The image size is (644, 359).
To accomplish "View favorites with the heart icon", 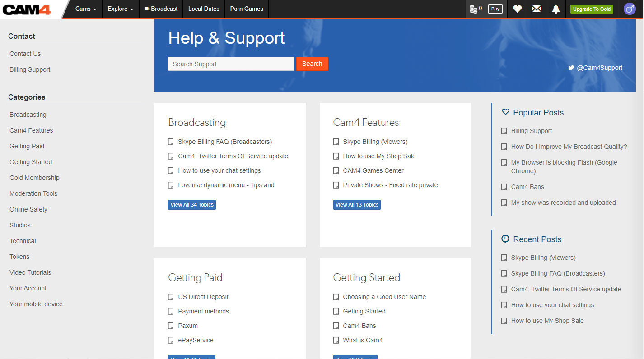I will point(517,9).
